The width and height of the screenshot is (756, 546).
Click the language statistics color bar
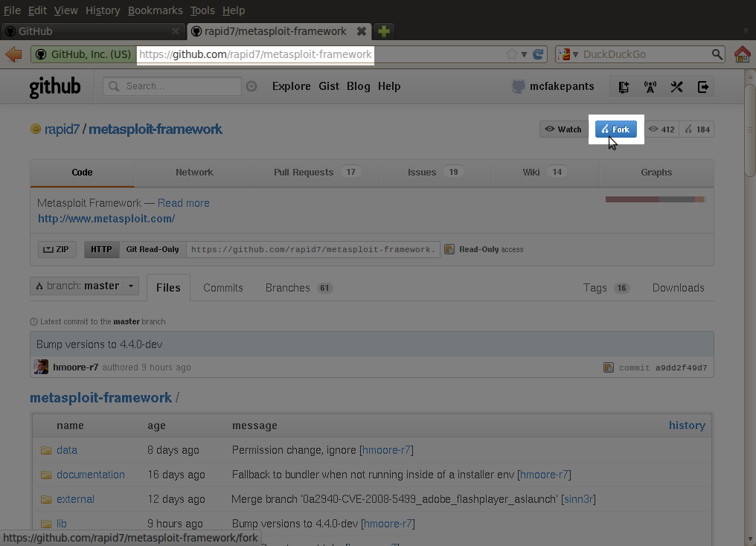pos(656,199)
